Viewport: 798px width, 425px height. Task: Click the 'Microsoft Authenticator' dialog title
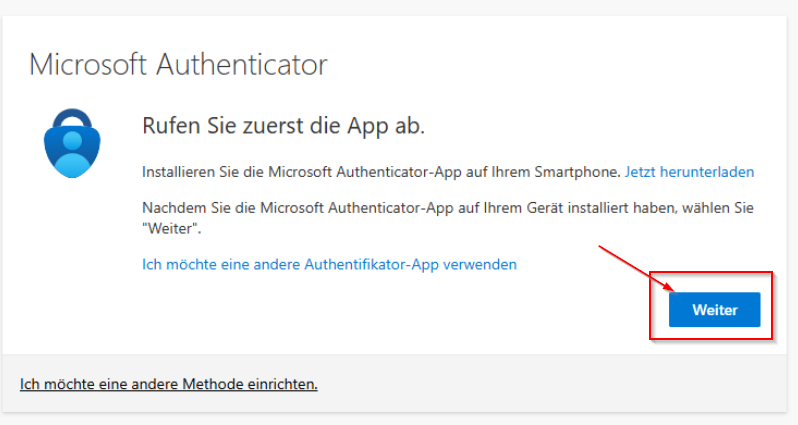tap(178, 65)
